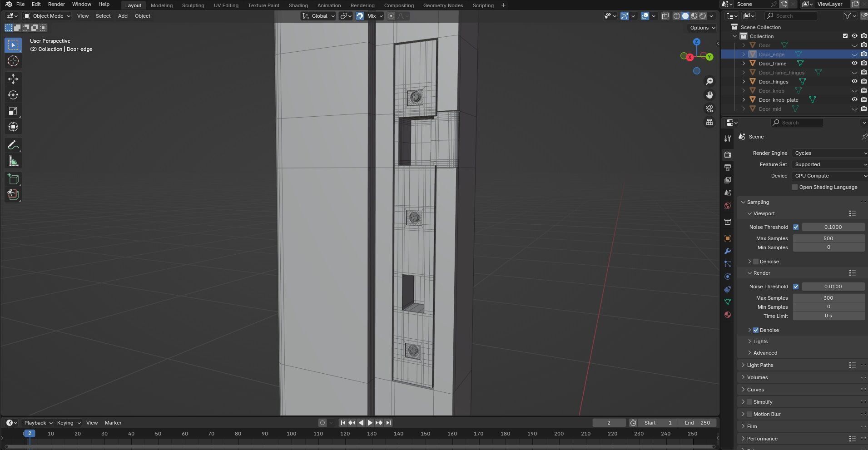Open the Global orientation dropdown
The height and width of the screenshot is (450, 868).
pos(318,16)
